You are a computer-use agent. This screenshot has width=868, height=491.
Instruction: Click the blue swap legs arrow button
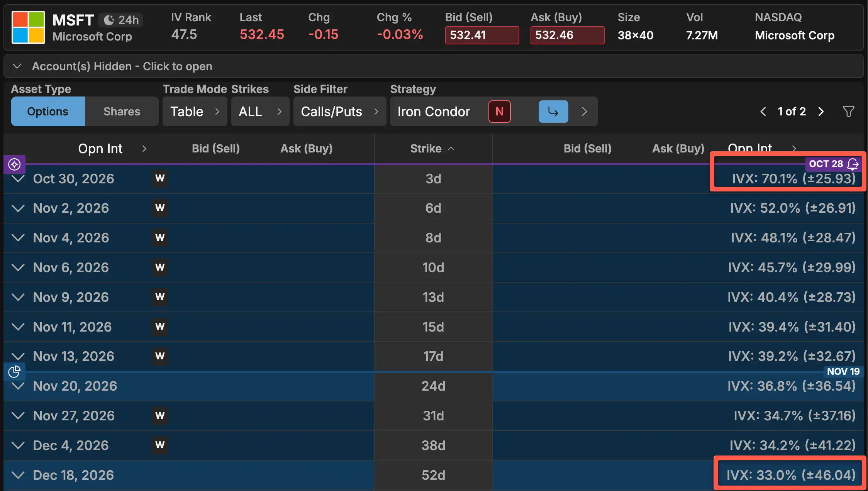553,112
